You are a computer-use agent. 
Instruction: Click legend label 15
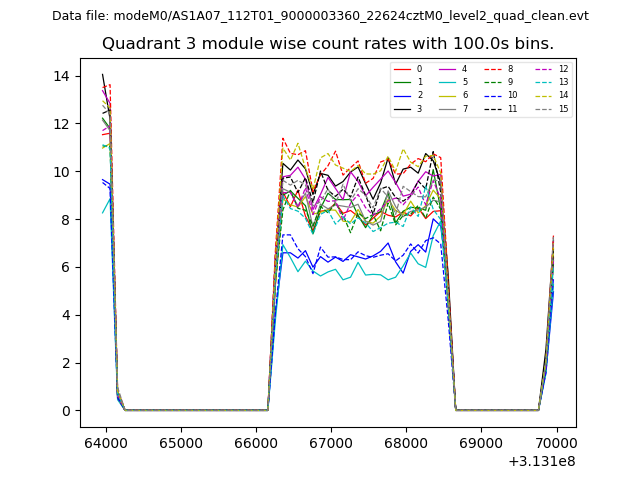(563, 108)
